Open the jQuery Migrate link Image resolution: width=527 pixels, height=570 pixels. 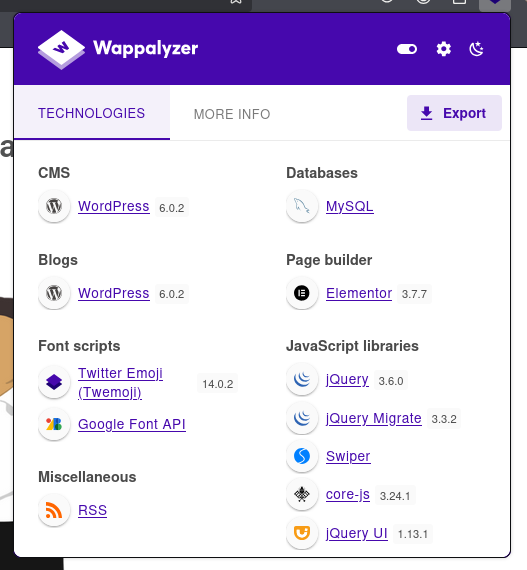click(374, 418)
